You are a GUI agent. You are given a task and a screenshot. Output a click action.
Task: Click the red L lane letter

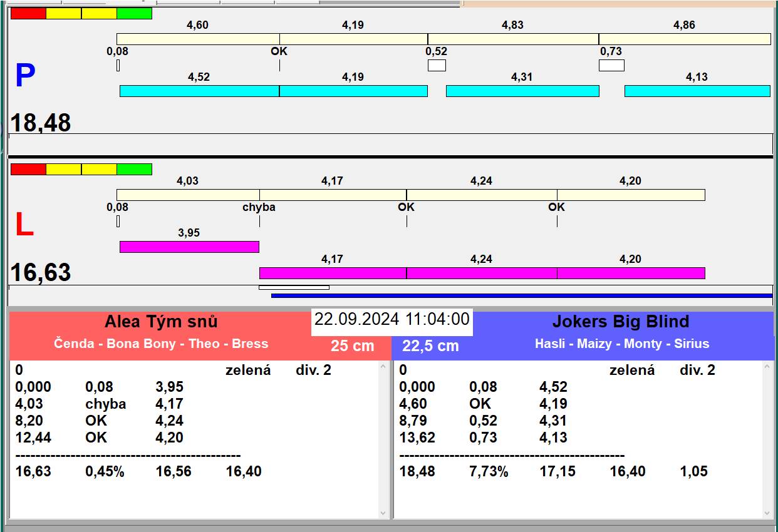click(x=24, y=225)
